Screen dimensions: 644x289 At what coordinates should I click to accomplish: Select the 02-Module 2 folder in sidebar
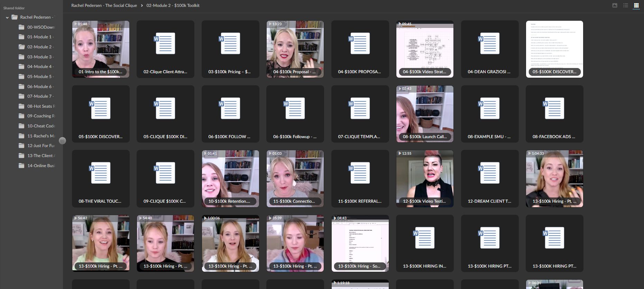click(x=37, y=47)
